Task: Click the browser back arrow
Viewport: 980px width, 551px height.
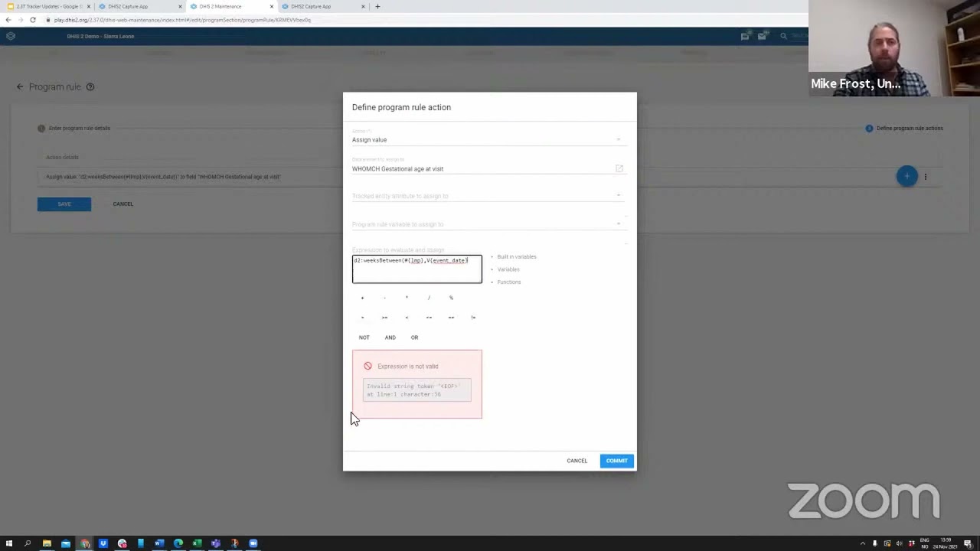Action: point(8,19)
